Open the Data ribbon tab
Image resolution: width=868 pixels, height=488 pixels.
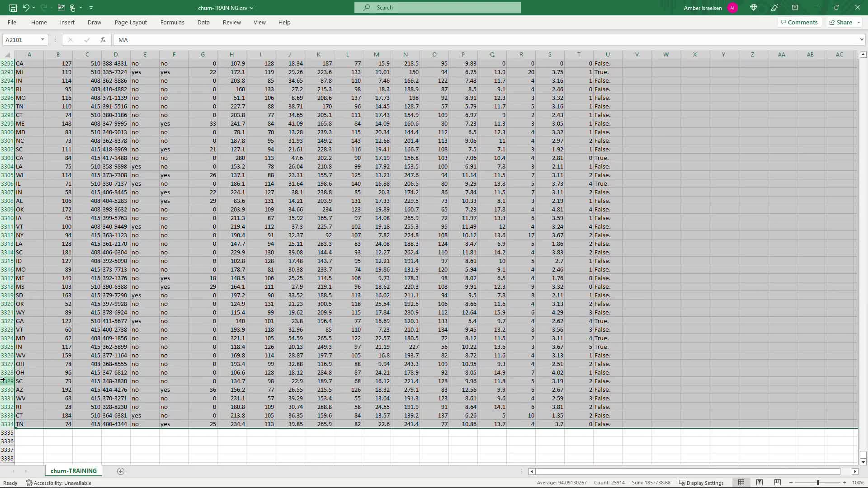(203, 22)
